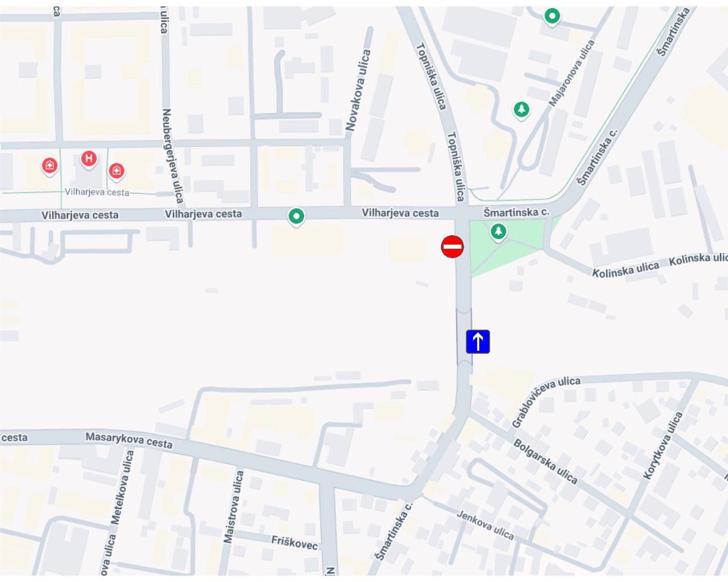The image size is (728, 582).
Task: Click the Neubergerjeva ulica label
Action: [x=172, y=156]
